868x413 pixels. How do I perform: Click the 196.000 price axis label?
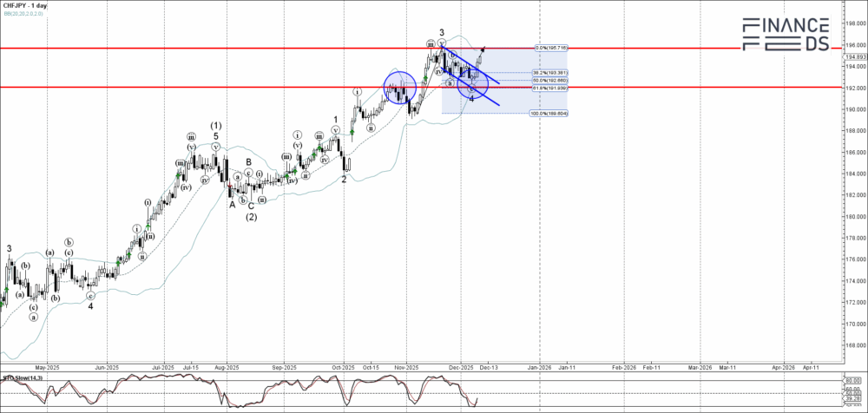(857, 45)
